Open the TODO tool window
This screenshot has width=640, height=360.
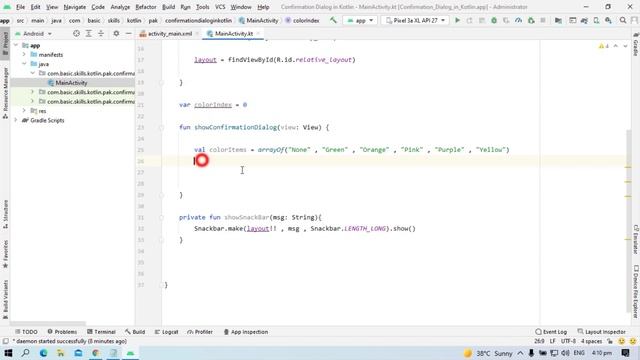click(26, 332)
